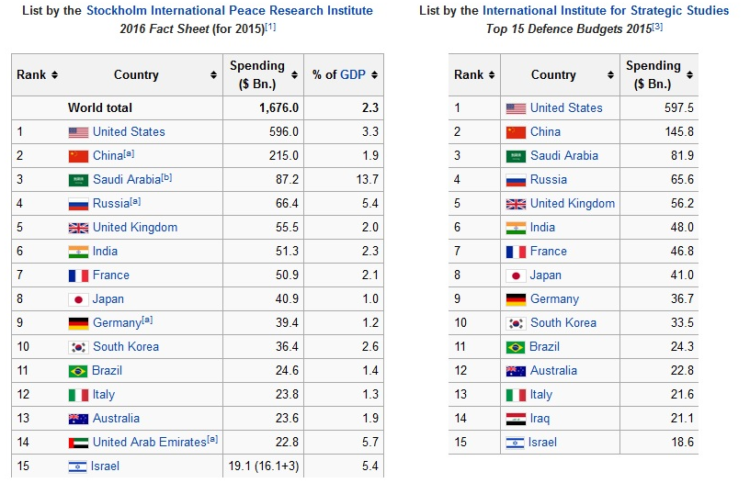
Task: Open India link in SIPRI table
Action: 105,252
